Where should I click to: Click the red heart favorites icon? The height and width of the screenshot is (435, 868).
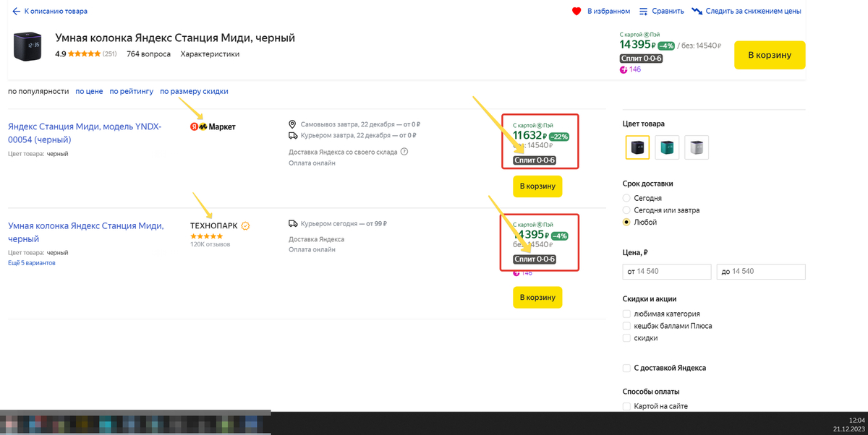[x=576, y=12]
